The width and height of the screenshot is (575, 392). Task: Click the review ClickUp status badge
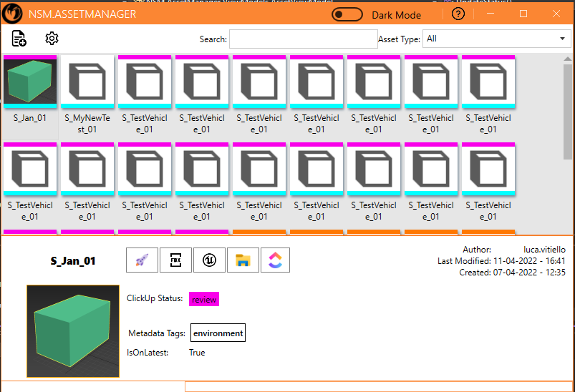[204, 300]
